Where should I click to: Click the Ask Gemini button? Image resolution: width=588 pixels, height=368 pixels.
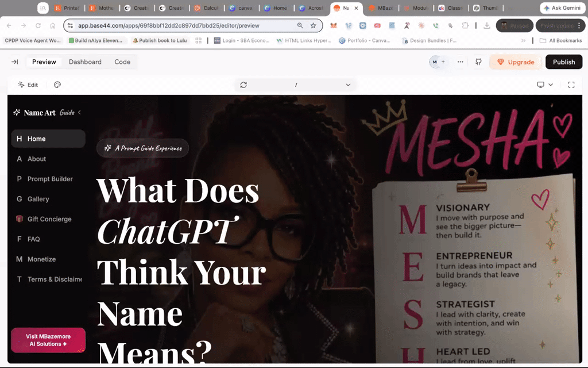(x=563, y=8)
